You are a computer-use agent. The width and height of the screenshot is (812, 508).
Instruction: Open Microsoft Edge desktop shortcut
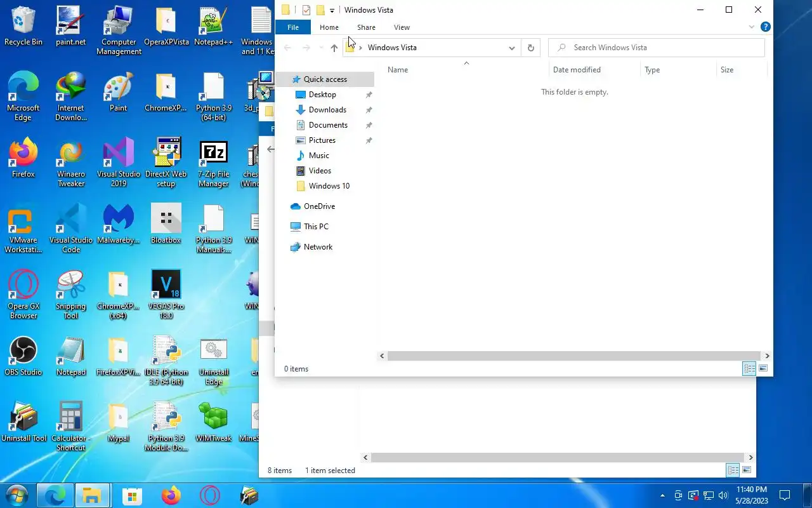[x=23, y=97]
